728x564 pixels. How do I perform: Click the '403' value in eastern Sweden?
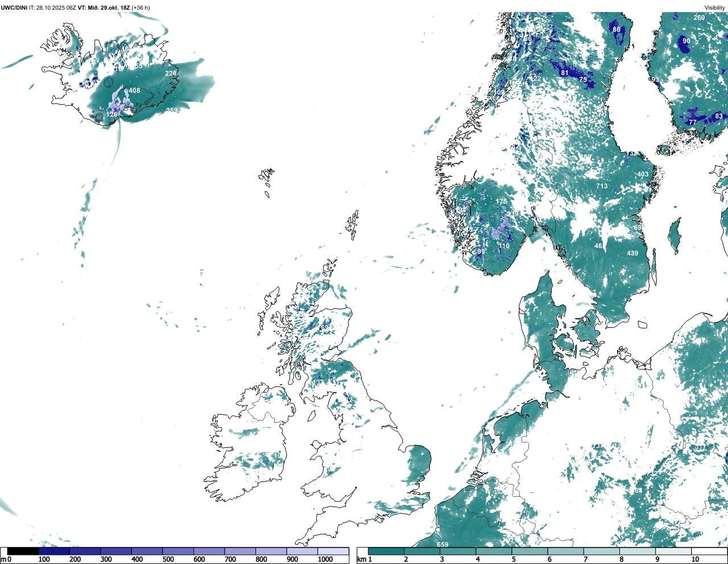[643, 175]
